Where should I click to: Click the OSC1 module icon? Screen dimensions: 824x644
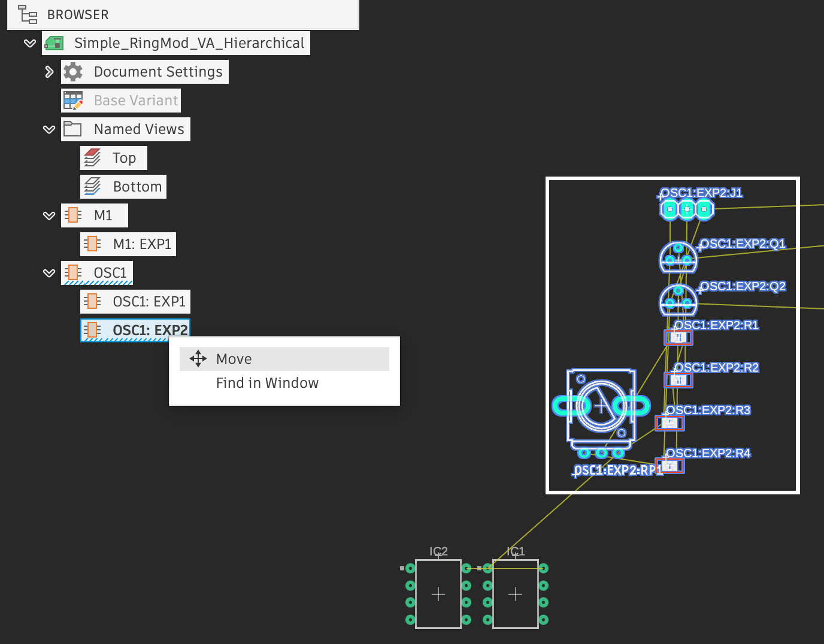(x=73, y=272)
